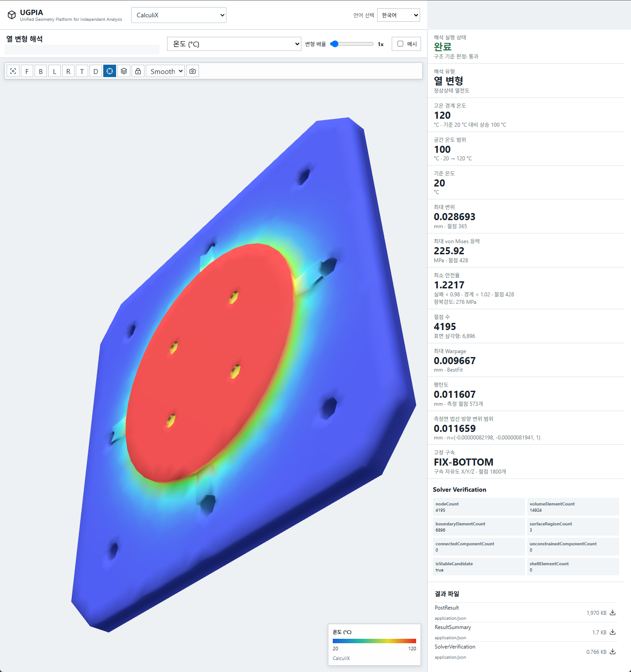The image size is (631, 672).
Task: Click the stacked layers icon
Action: (x=124, y=71)
